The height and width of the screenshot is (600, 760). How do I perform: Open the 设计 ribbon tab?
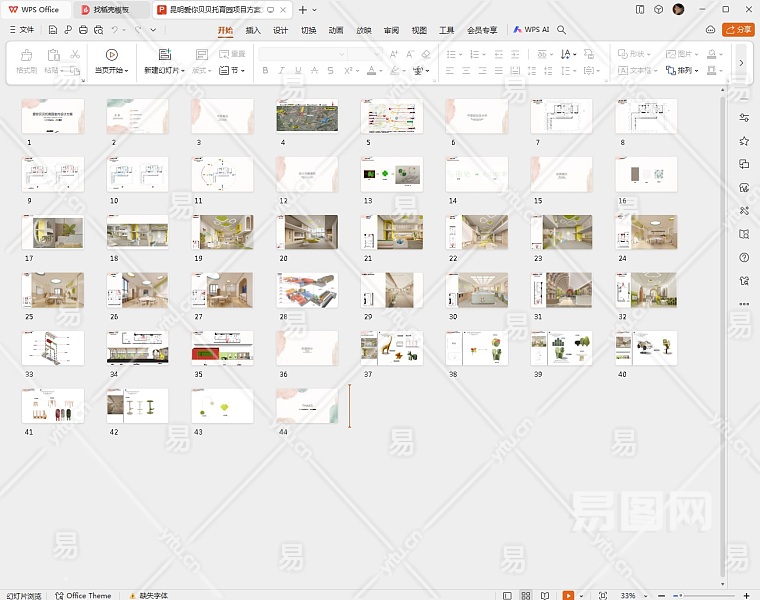coord(280,30)
